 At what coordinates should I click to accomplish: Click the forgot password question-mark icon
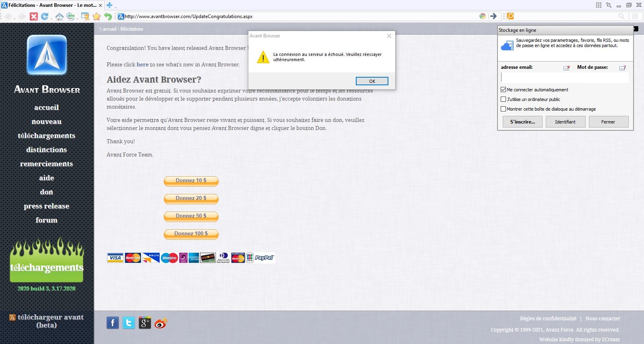coord(623,68)
